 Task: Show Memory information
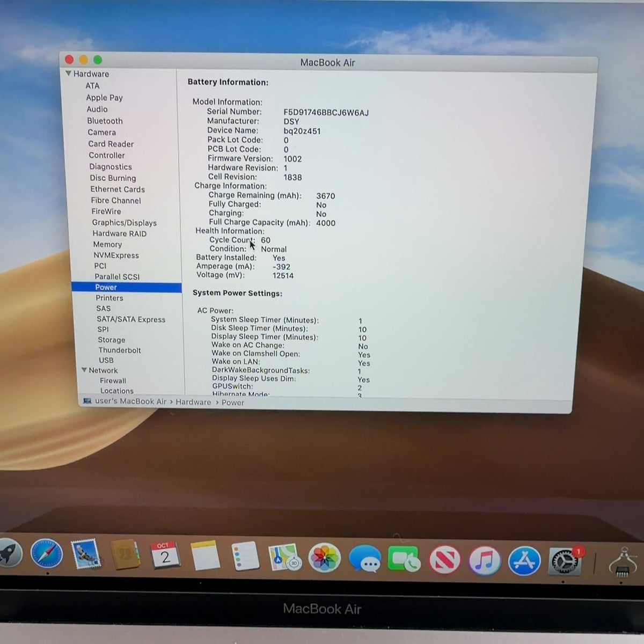pyautogui.click(x=107, y=245)
